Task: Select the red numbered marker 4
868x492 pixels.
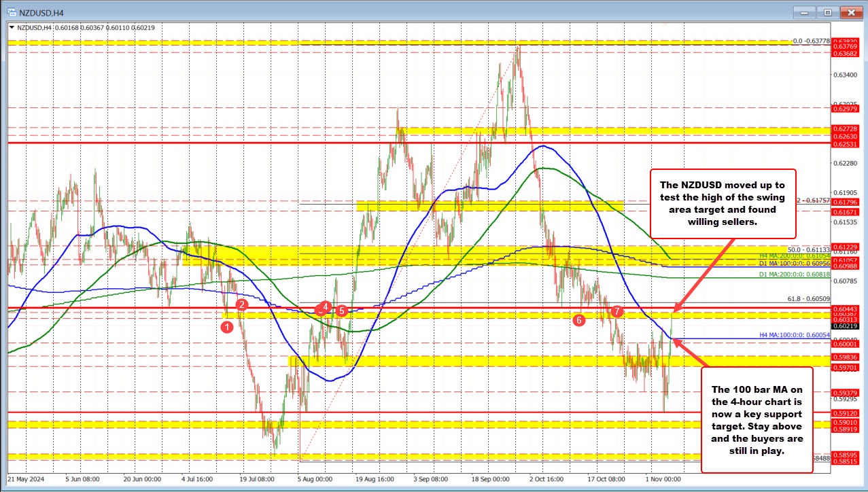Action: click(325, 307)
